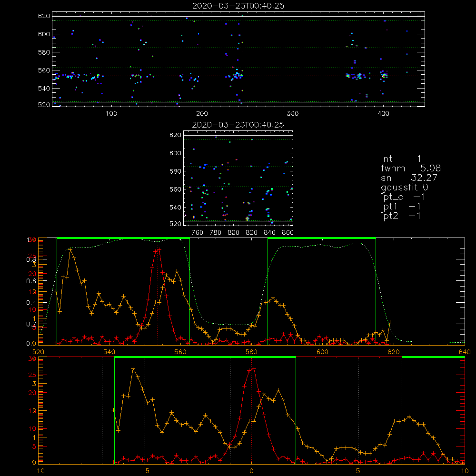Click x-axis tick '800' on middle plot

tap(233, 233)
